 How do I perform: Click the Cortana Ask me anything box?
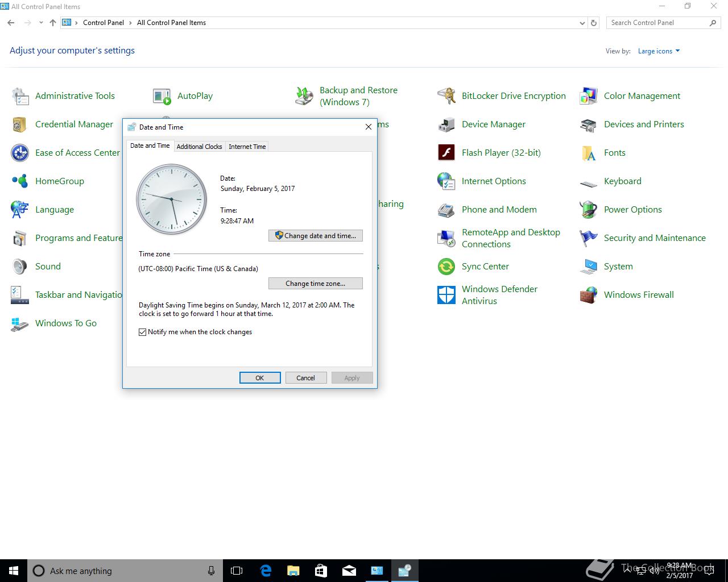click(x=125, y=571)
